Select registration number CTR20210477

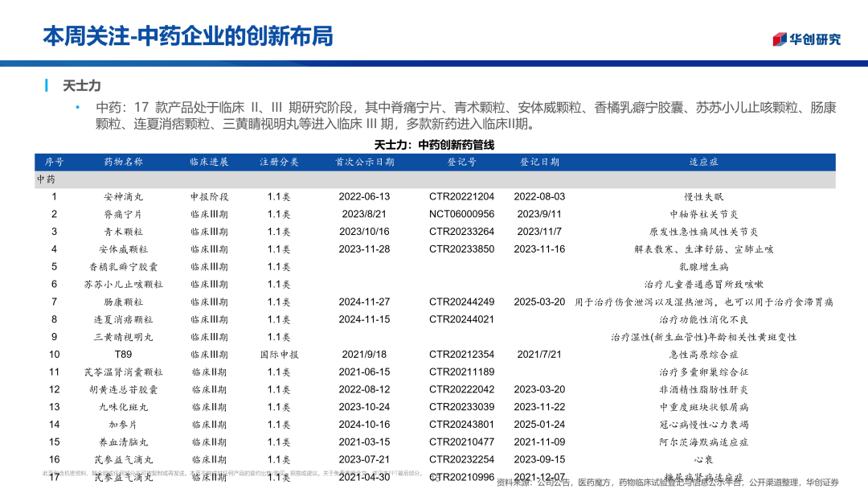coord(461,442)
